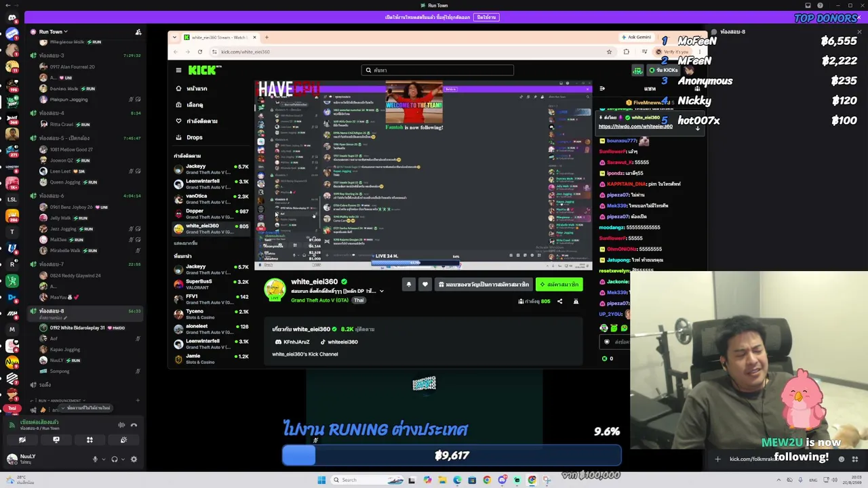Select user Queen Jogging in the channel list

click(66, 182)
